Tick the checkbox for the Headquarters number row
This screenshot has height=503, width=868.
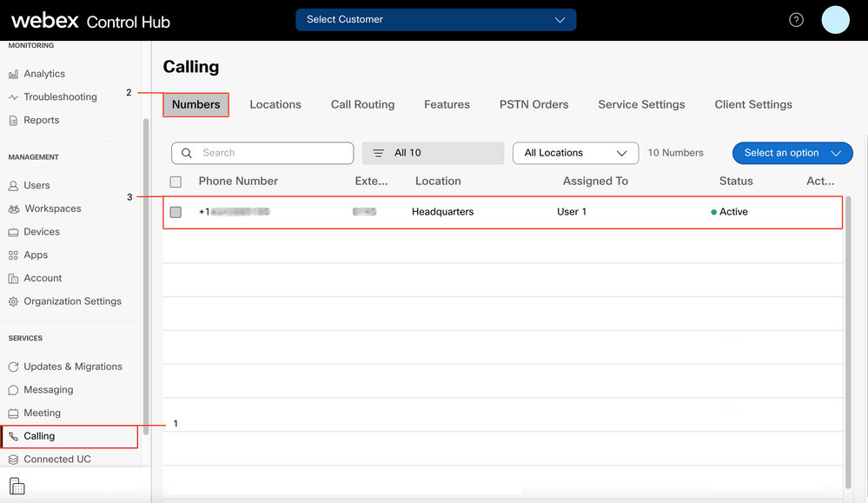point(176,212)
